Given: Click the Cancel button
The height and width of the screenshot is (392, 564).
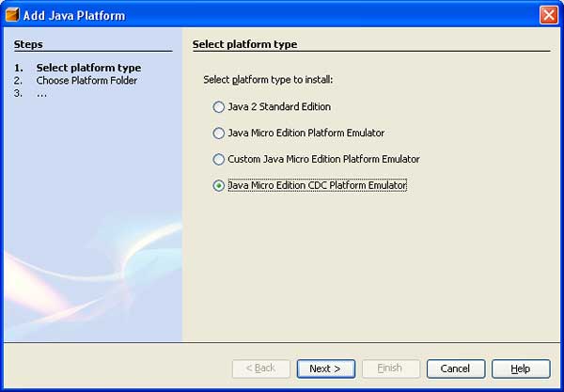Looking at the screenshot, I should 456,368.
